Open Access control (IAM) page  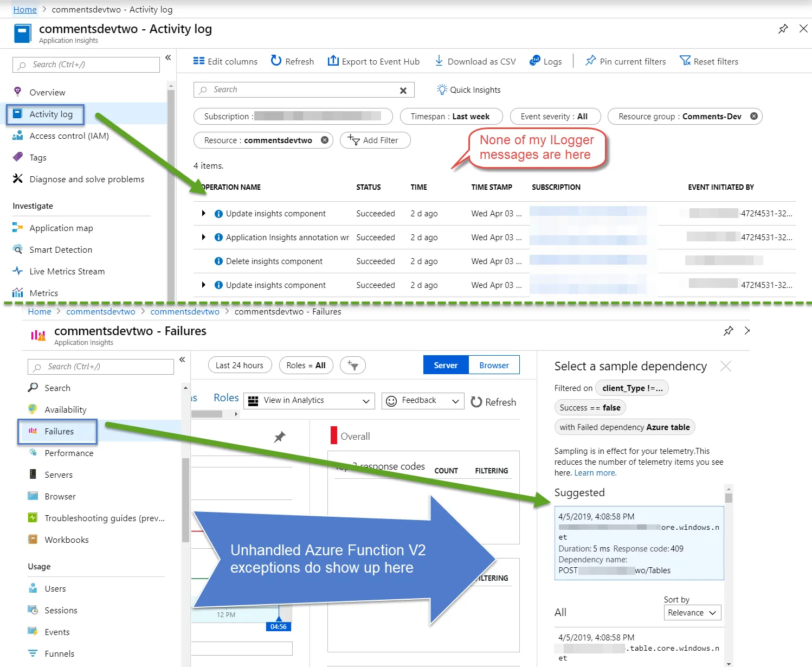point(69,136)
